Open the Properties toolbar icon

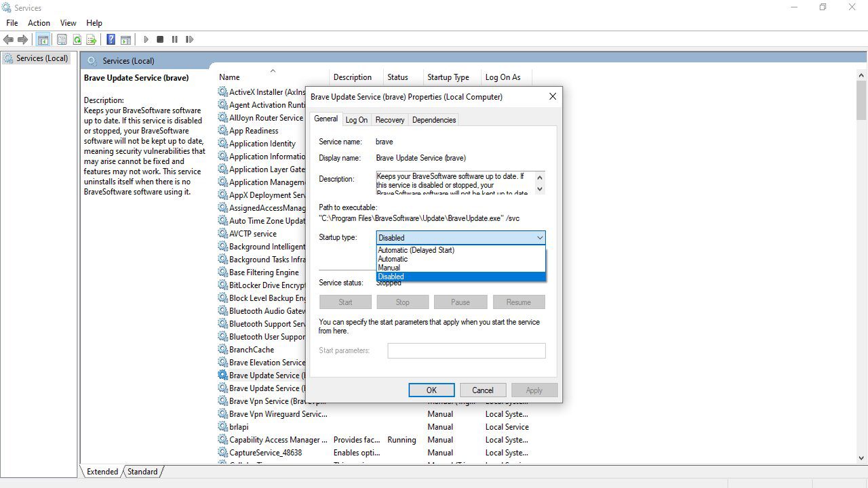tap(62, 40)
